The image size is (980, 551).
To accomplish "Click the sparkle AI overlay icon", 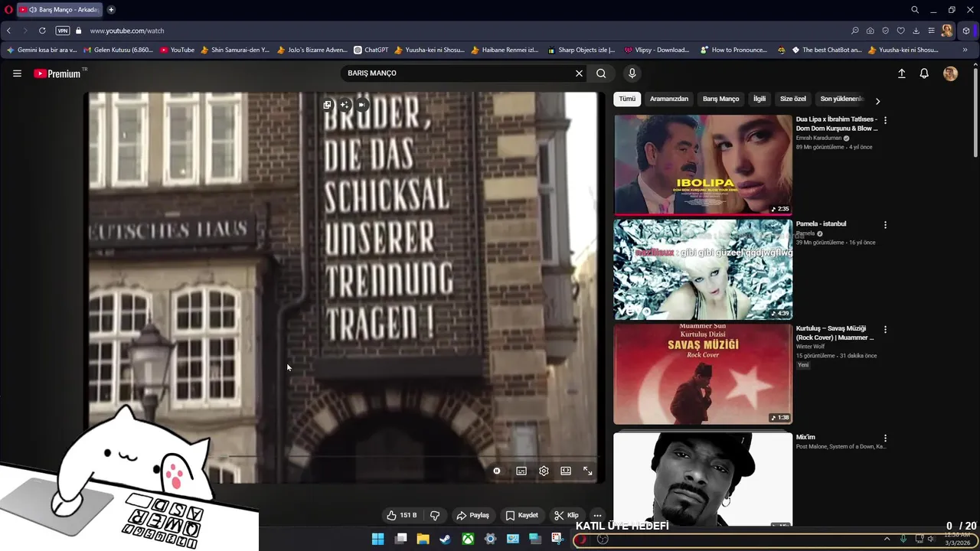I will coord(345,105).
